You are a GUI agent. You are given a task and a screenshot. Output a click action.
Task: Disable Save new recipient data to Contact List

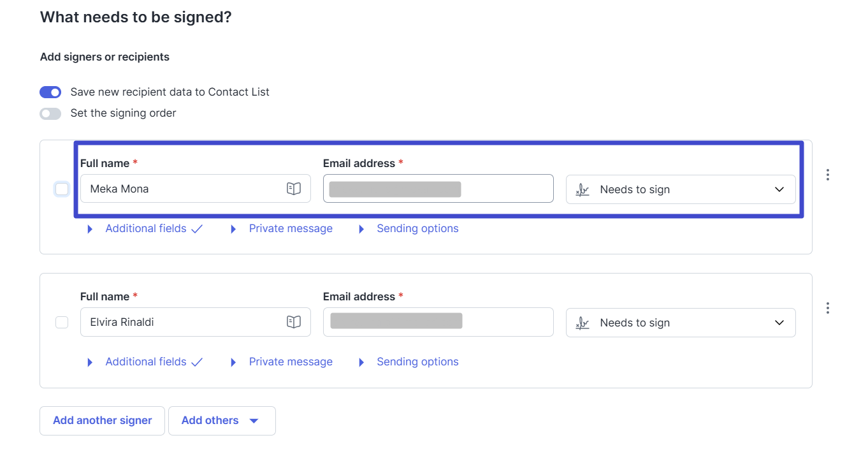pyautogui.click(x=50, y=92)
